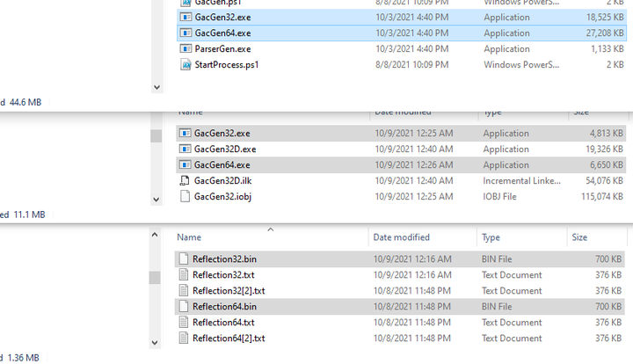
Task: Click the scrollbar thumb beside the Reflection files
Action: click(x=155, y=278)
